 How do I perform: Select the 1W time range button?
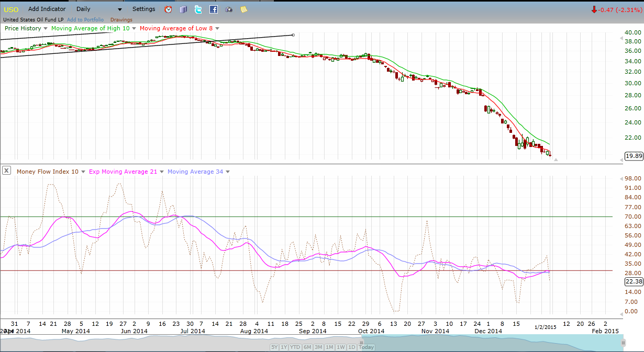point(340,347)
